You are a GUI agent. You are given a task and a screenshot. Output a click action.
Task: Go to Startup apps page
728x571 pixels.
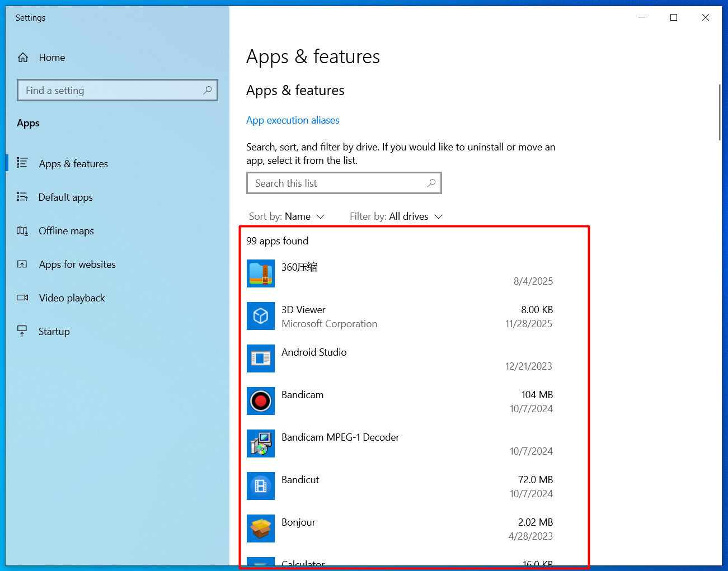(118, 331)
